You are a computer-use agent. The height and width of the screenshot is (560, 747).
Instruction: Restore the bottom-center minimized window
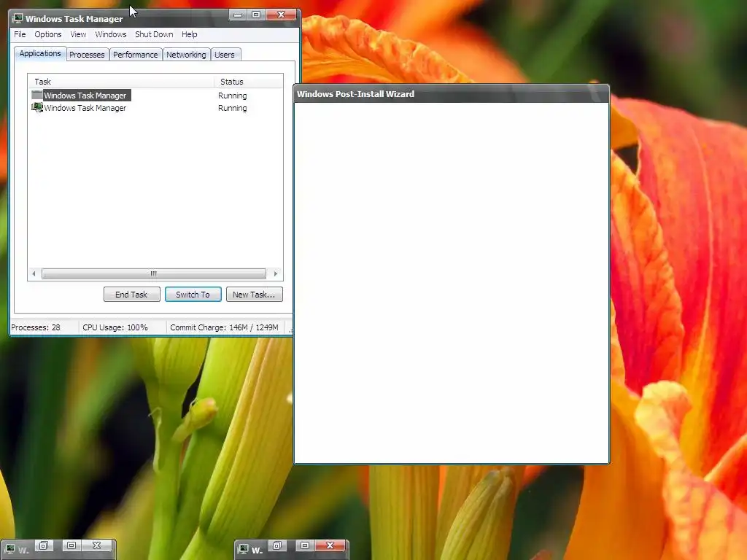[276, 545]
